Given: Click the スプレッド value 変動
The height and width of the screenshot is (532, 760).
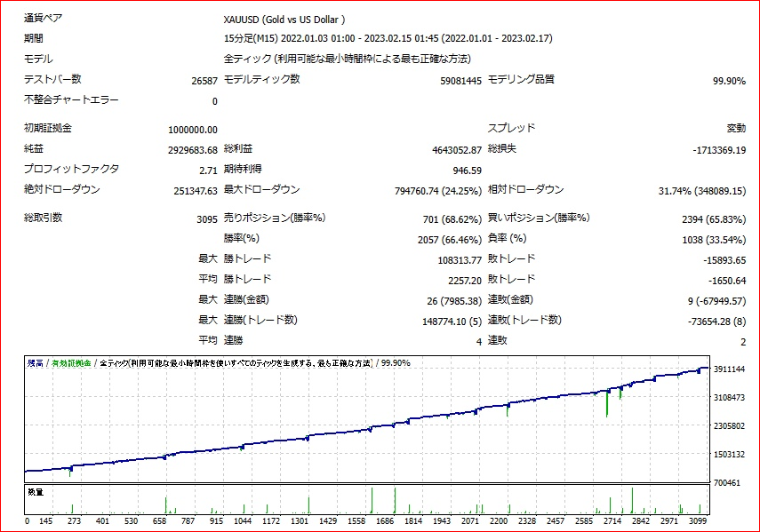Looking at the screenshot, I should [736, 129].
